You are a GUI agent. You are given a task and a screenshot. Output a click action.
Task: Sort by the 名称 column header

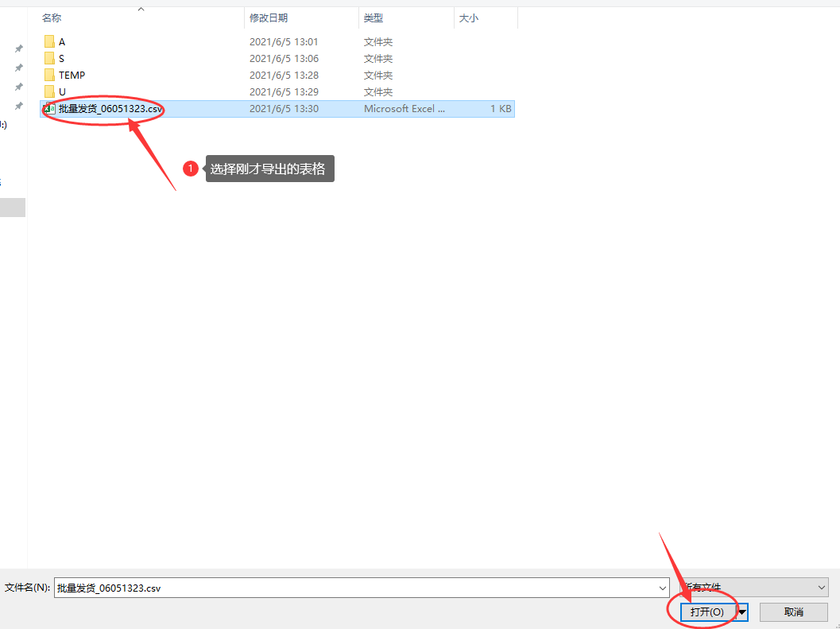pos(52,17)
